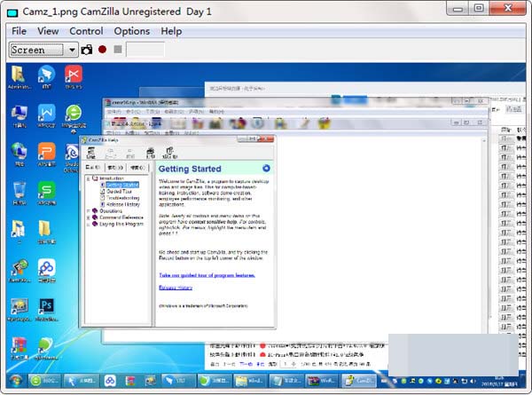Viewport: 532px width, 395px height.
Task: Click the empty time field beside Stop
Action: pyautogui.click(x=145, y=50)
